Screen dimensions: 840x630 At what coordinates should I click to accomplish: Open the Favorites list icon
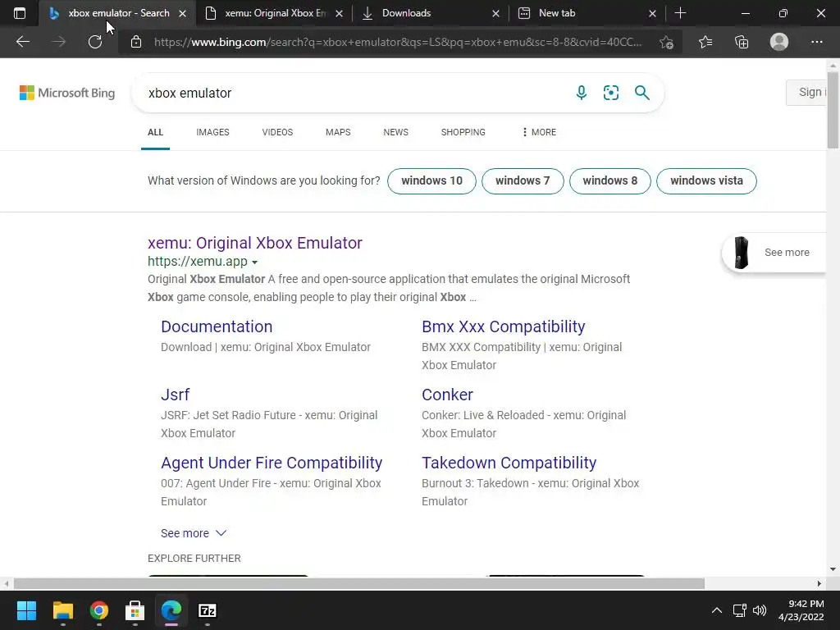pyautogui.click(x=705, y=42)
